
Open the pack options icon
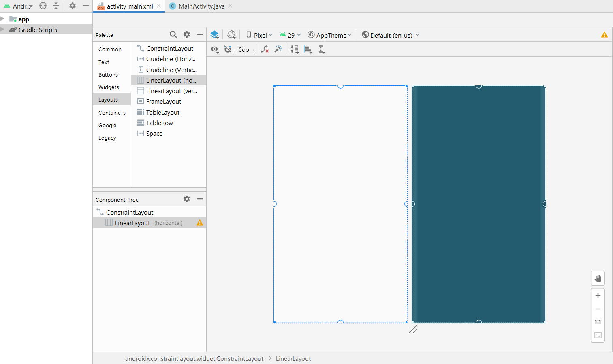click(x=295, y=49)
